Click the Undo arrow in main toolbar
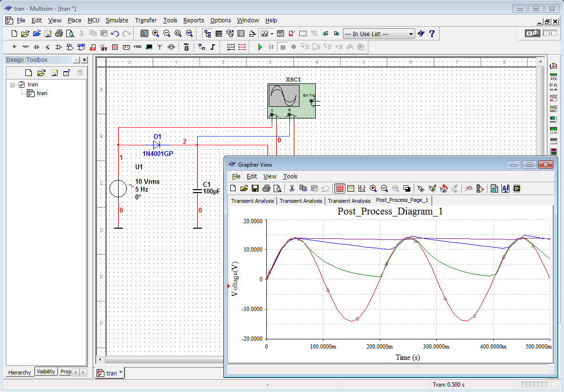Screen dimensions: 564x392 (x=115, y=34)
